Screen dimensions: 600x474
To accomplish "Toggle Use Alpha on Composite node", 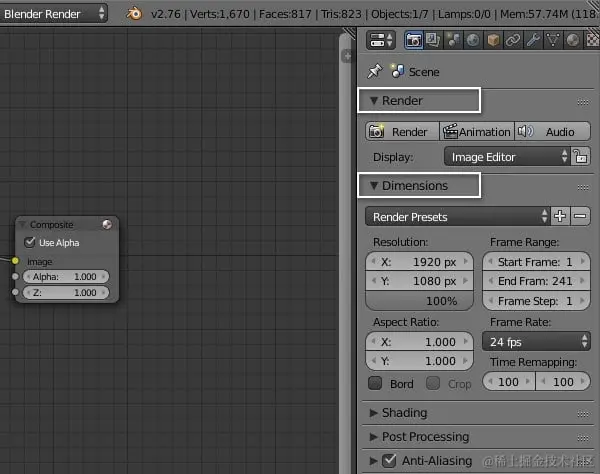I will click(x=29, y=242).
